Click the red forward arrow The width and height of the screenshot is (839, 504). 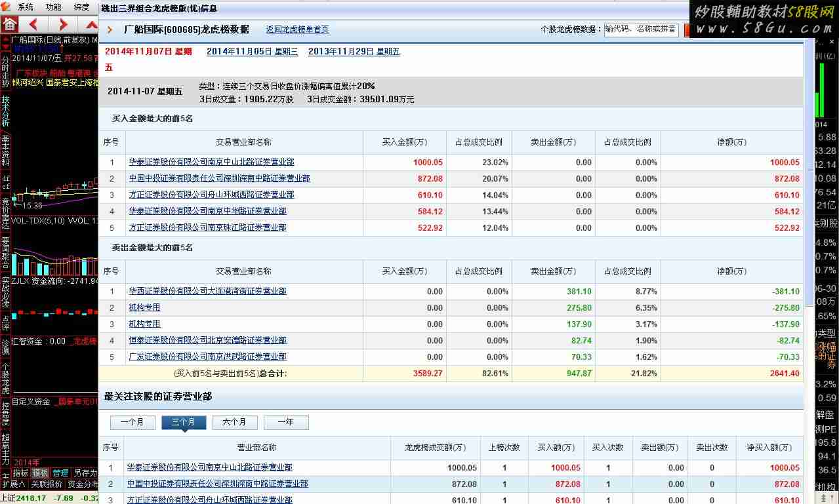(x=62, y=25)
